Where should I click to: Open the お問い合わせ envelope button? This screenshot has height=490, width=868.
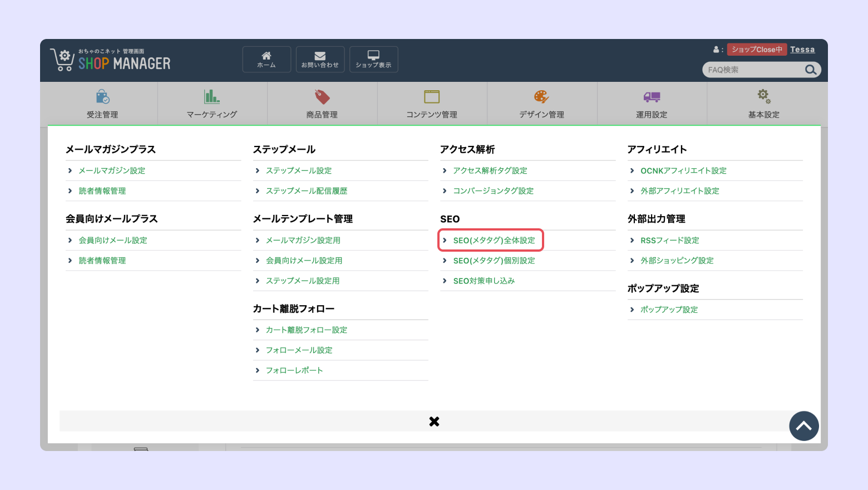320,60
